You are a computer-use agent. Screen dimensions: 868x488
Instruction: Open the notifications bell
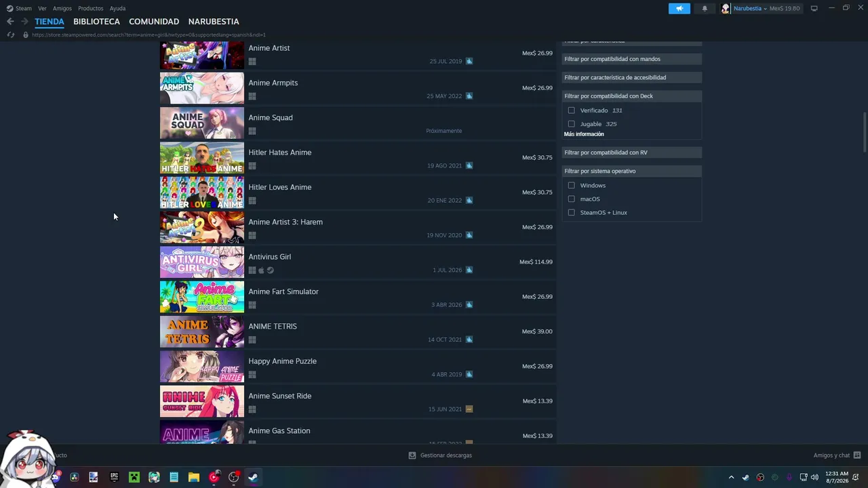(x=705, y=8)
